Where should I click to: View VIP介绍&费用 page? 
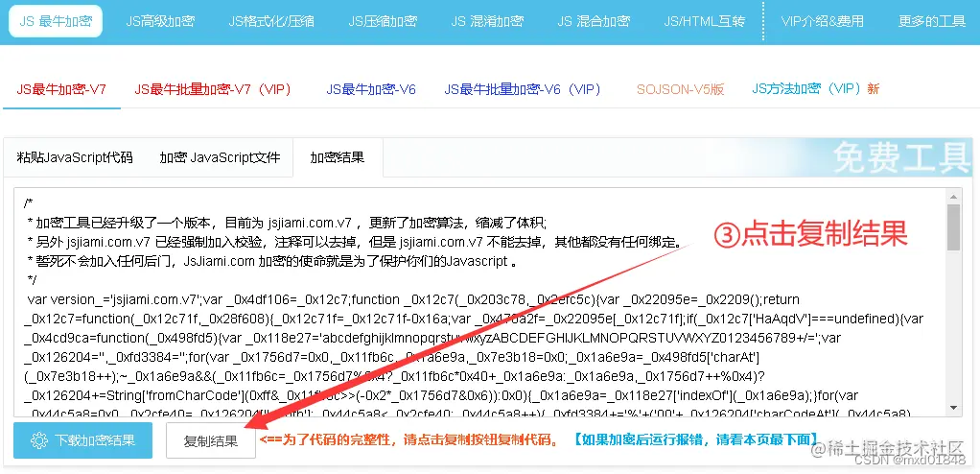(822, 21)
